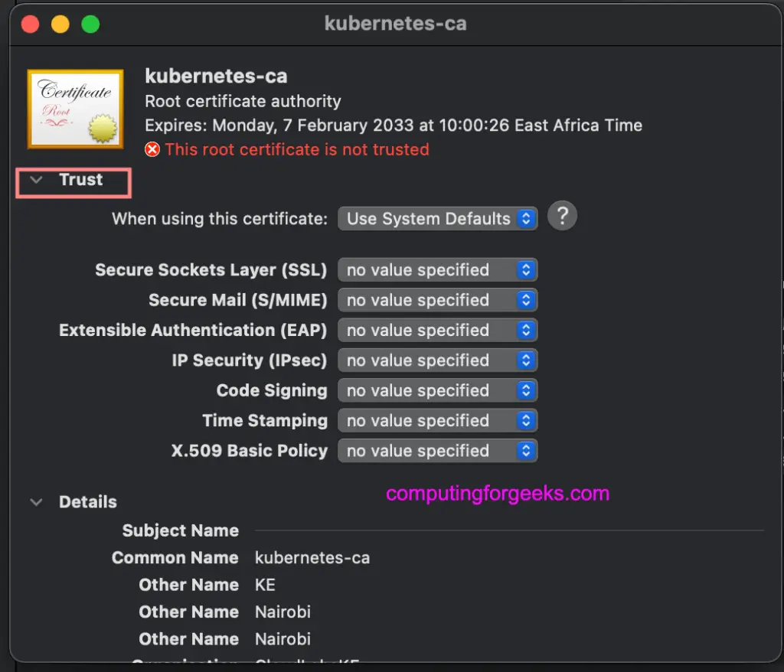The image size is (784, 672).
Task: Open the Secure Sockets Layer (SSL) dropdown
Action: [437, 270]
